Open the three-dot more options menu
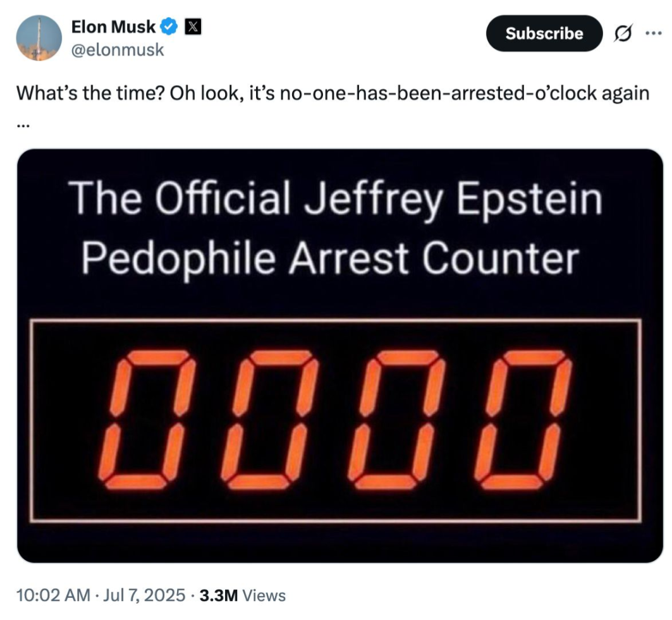 click(652, 33)
